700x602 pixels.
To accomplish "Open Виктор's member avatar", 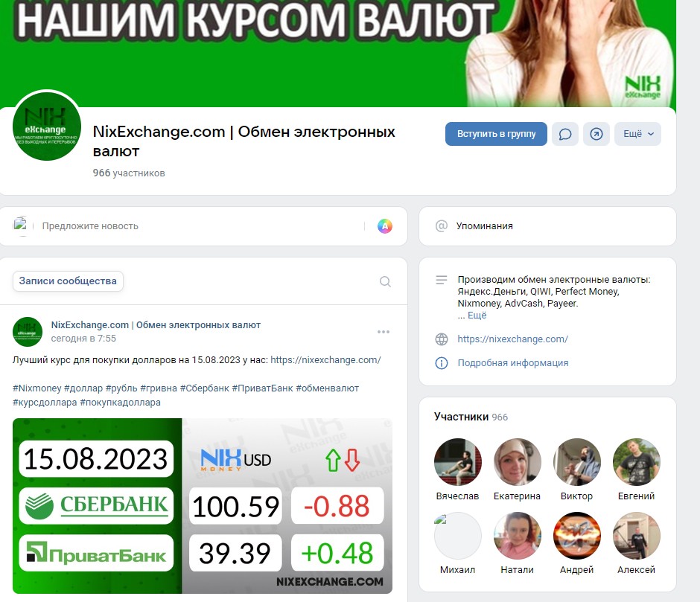I will pyautogui.click(x=577, y=462).
